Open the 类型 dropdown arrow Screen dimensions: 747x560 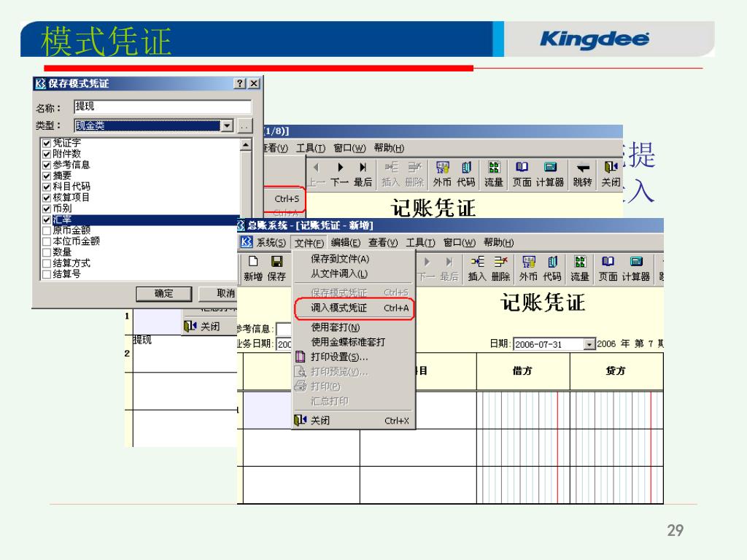(228, 125)
